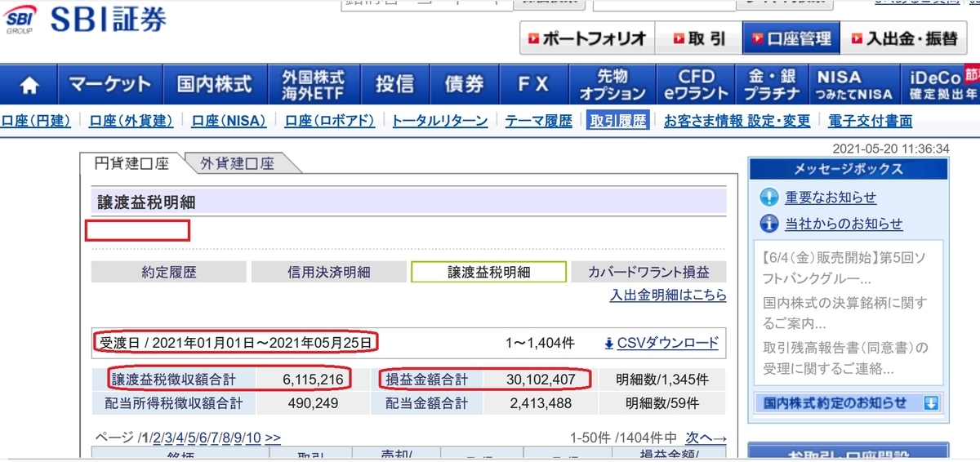The image size is (980, 462).
Task: Open the iDeCo 確定拠出年金 menu
Action: pyautogui.click(x=942, y=85)
